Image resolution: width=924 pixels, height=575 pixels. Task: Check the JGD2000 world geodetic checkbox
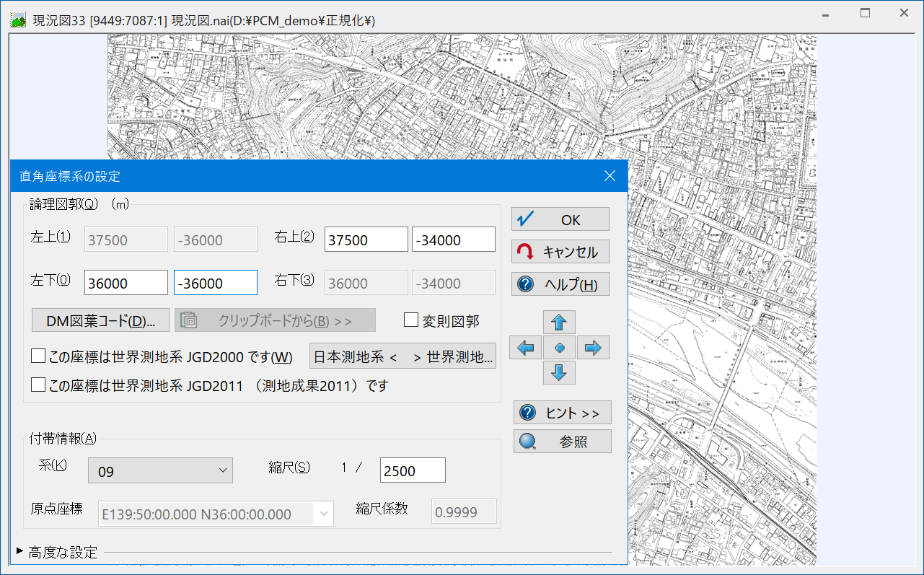38,356
